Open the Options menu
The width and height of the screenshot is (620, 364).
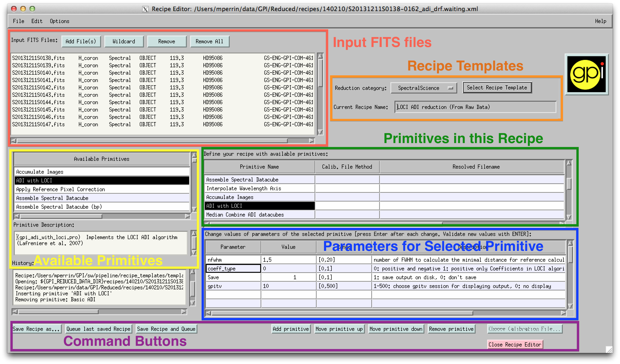pos(60,21)
